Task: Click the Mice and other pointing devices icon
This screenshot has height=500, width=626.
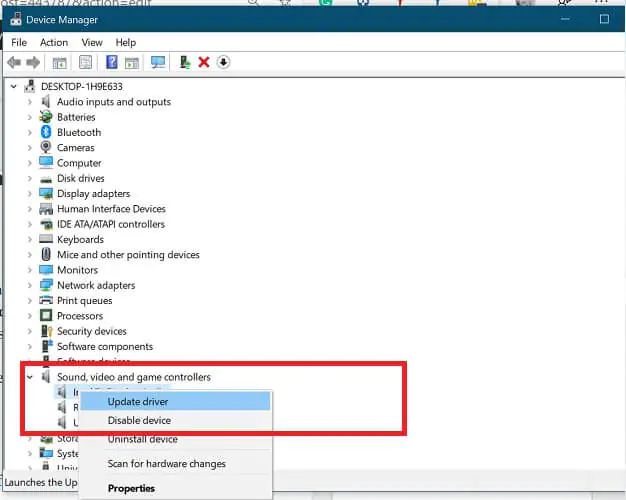Action: click(x=46, y=254)
